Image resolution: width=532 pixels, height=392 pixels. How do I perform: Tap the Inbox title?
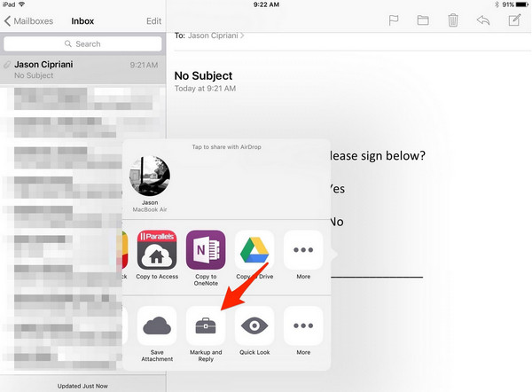pyautogui.click(x=82, y=21)
